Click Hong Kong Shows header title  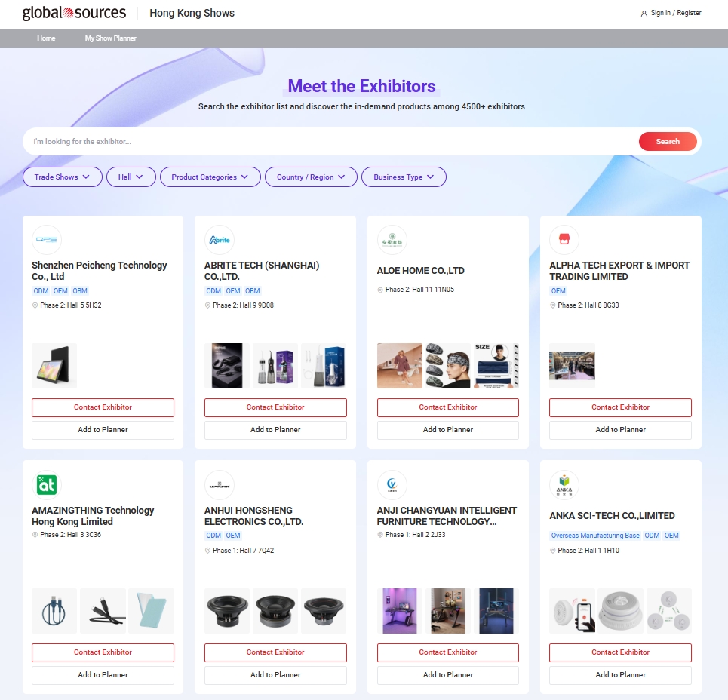pos(192,13)
